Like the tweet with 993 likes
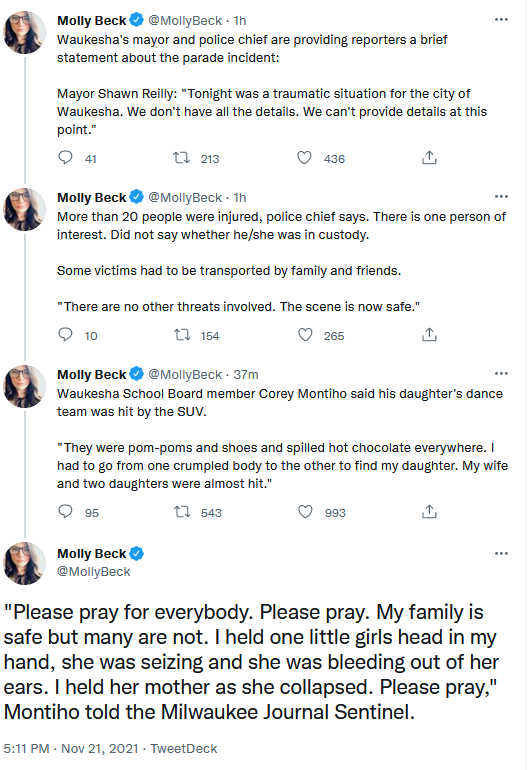530x770 pixels. coord(305,512)
